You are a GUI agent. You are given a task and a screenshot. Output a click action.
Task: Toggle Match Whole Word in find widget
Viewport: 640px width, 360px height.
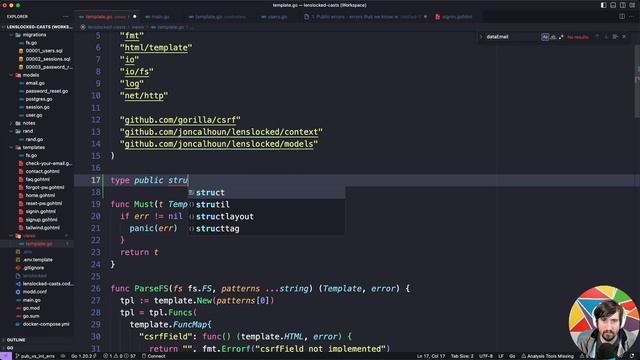(x=553, y=37)
